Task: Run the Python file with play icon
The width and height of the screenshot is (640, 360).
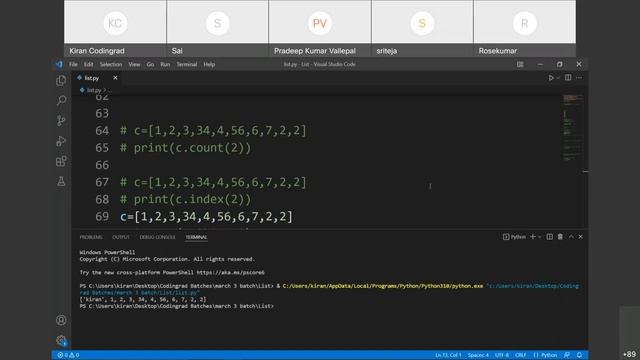Action: [x=551, y=78]
